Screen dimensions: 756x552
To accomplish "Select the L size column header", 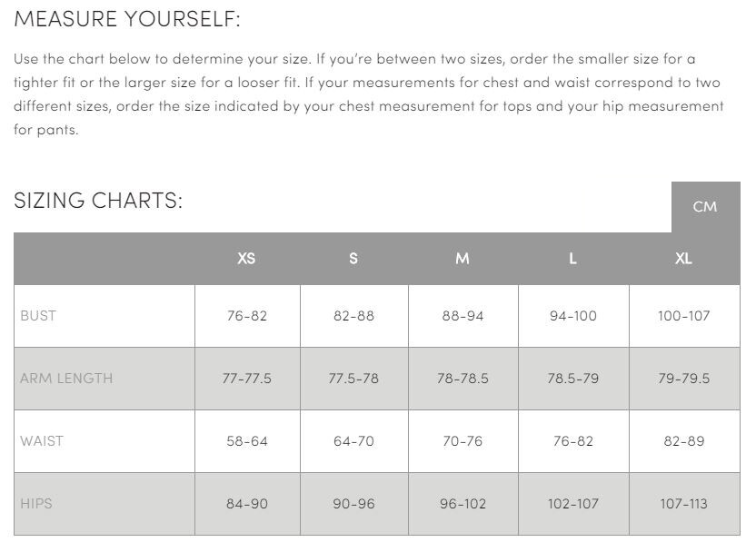I will pos(572,259).
